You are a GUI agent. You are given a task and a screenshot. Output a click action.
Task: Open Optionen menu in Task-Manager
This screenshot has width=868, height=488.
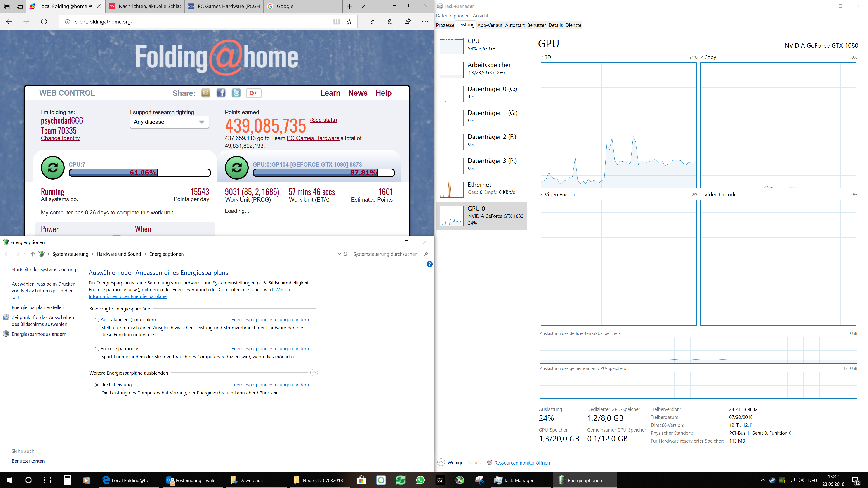pos(460,16)
